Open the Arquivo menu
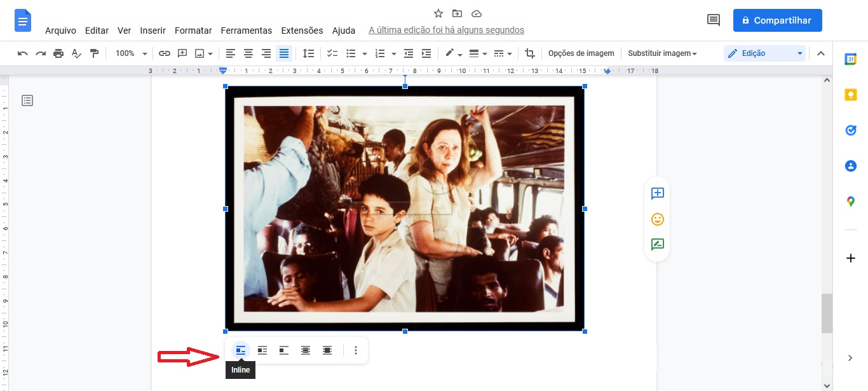This screenshot has width=868, height=391. click(x=60, y=31)
